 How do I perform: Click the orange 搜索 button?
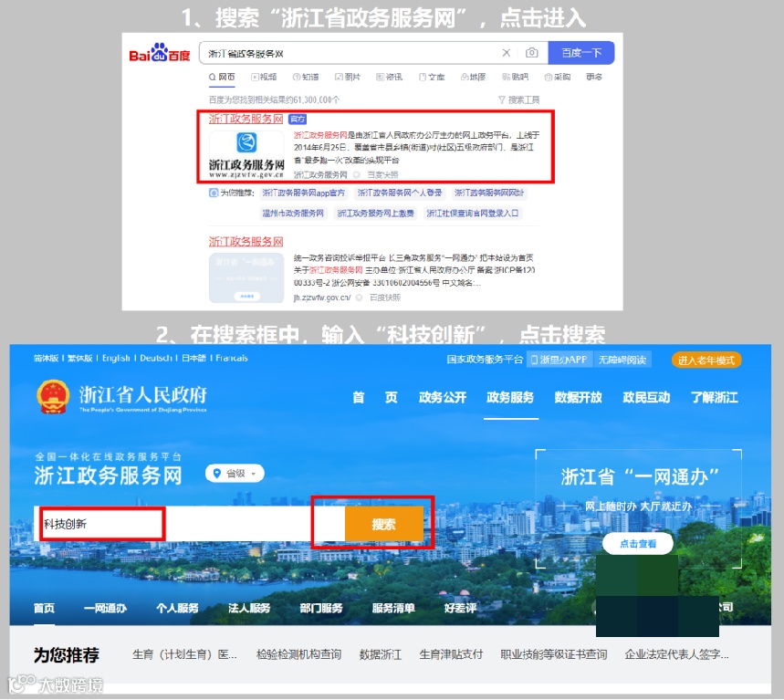point(384,524)
